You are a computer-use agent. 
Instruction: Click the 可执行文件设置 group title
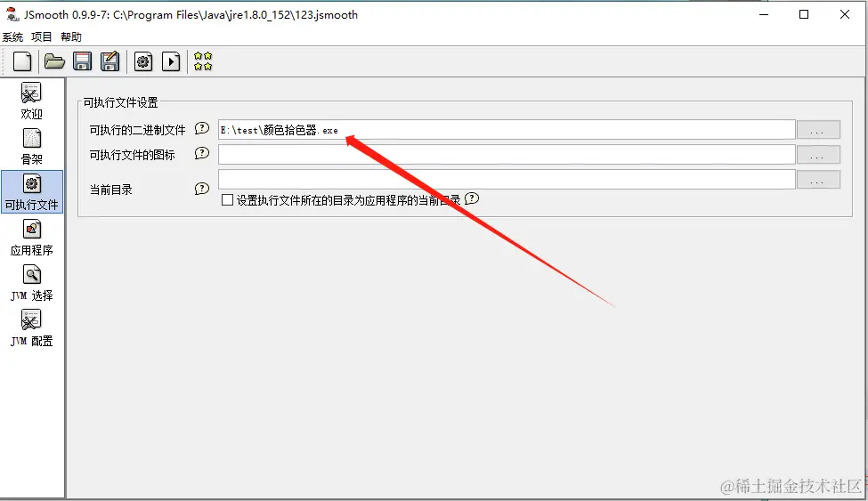(121, 102)
